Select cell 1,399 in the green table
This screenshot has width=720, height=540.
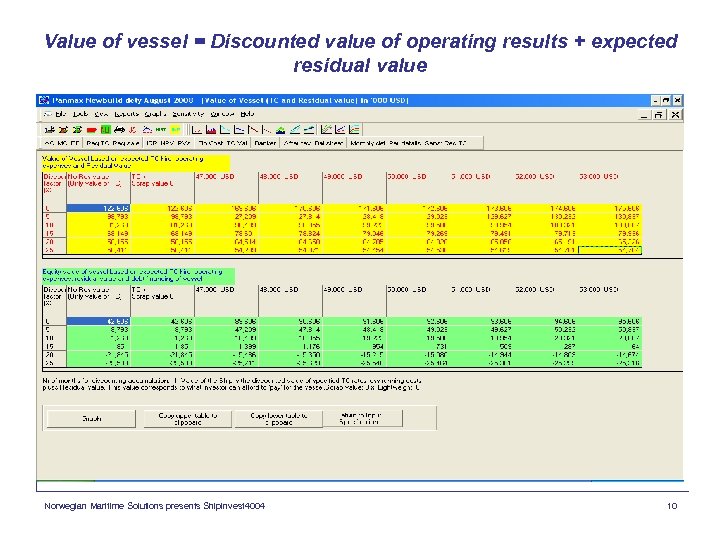[226, 346]
